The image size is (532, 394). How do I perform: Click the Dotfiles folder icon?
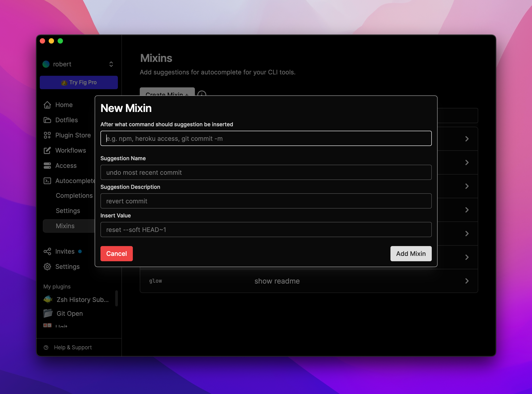47,120
